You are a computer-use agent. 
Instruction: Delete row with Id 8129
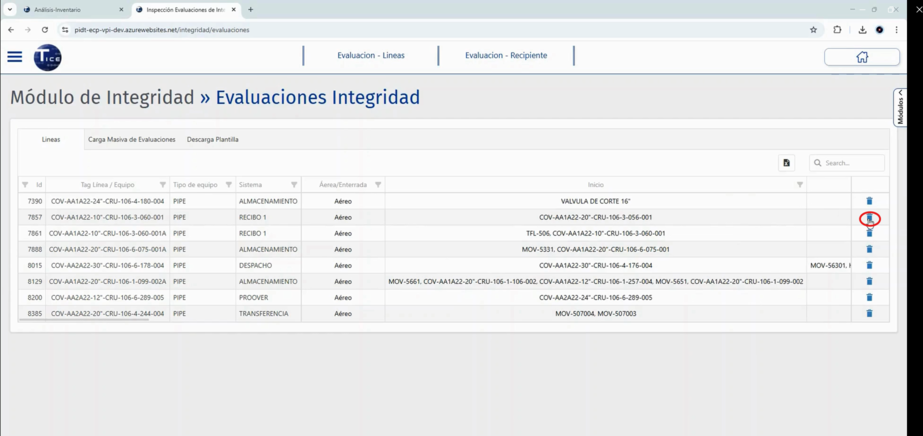(869, 281)
